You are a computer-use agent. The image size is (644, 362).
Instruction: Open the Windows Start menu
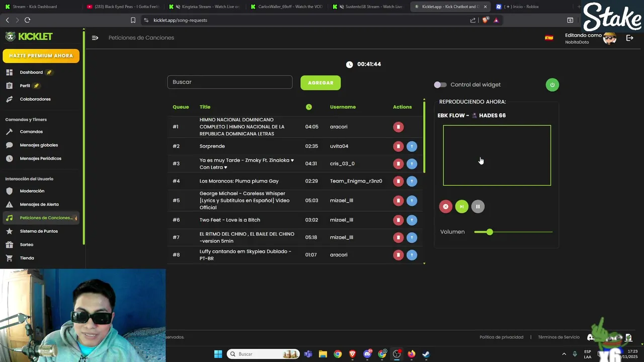coord(218,354)
